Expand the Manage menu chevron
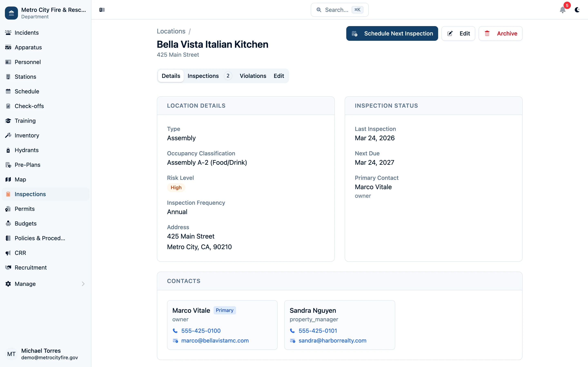The width and height of the screenshot is (588, 367). pos(83,284)
